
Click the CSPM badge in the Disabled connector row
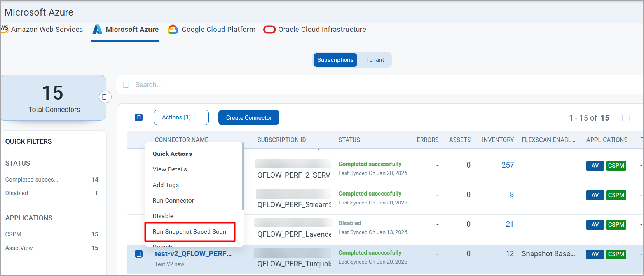coord(616,225)
